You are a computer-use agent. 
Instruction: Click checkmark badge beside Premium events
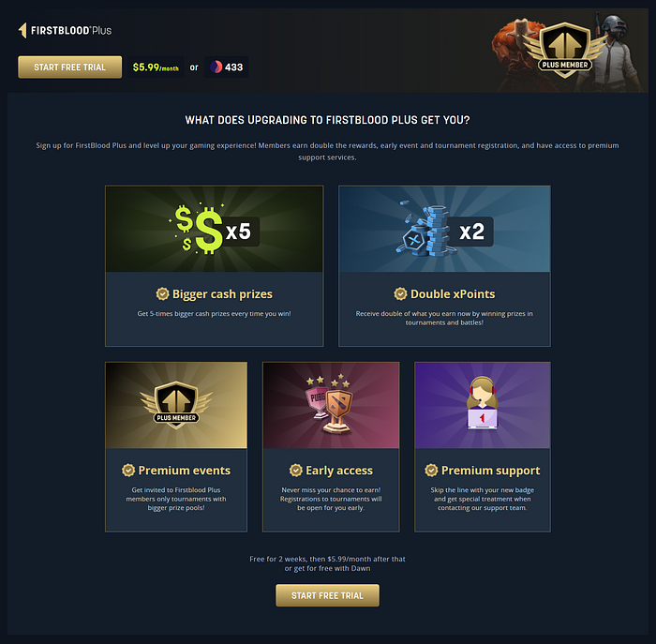click(x=128, y=470)
